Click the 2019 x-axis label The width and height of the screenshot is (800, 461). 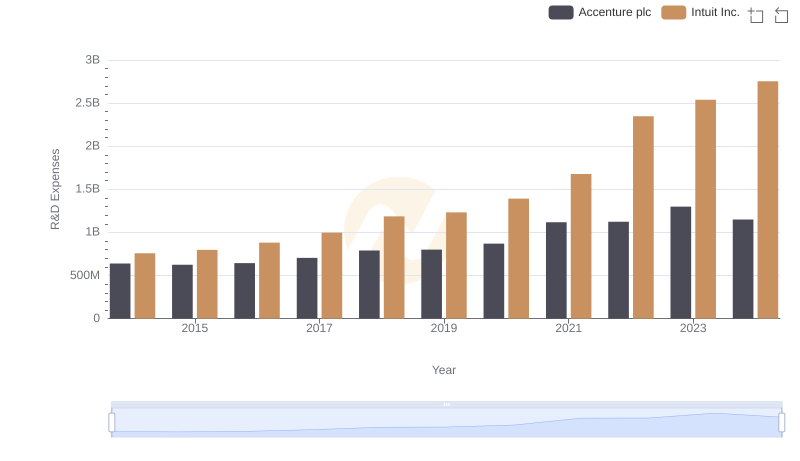[x=443, y=328]
